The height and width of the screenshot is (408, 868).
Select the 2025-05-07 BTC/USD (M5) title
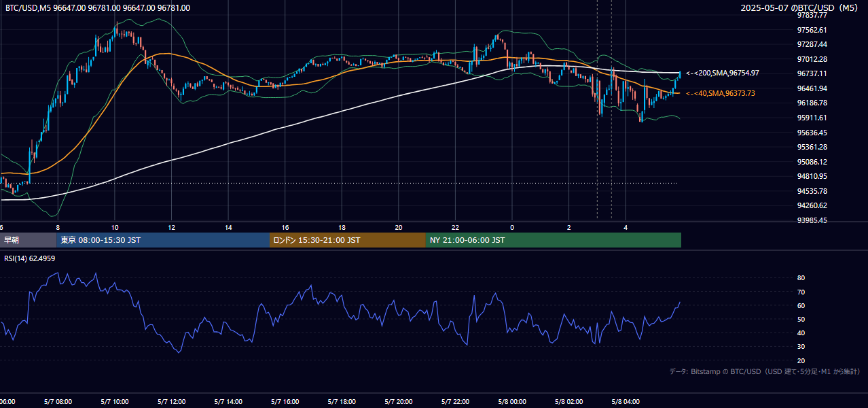click(800, 8)
